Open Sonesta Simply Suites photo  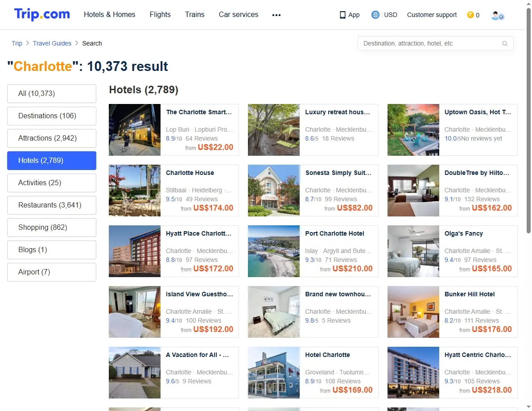(274, 191)
